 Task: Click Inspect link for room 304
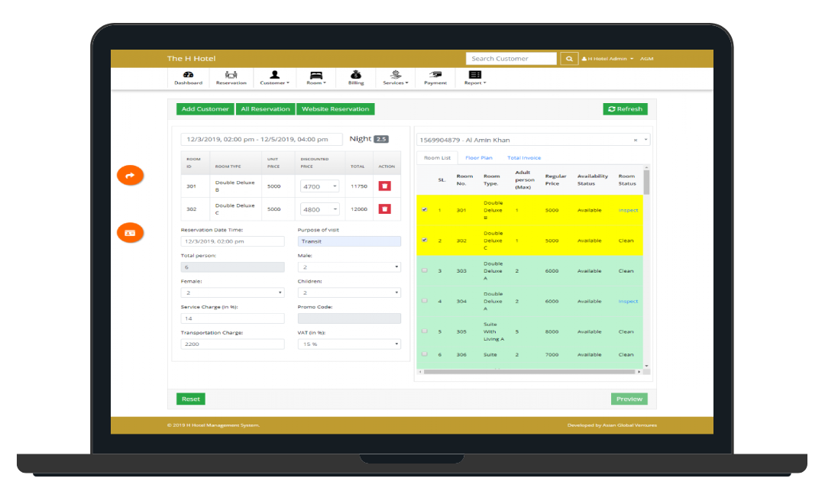tap(628, 302)
